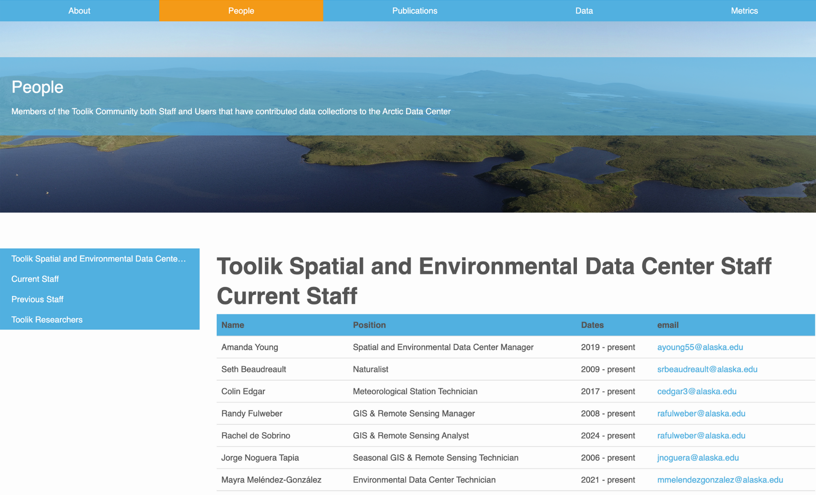Click the Dates column header
This screenshot has height=504, width=816.
click(x=592, y=325)
